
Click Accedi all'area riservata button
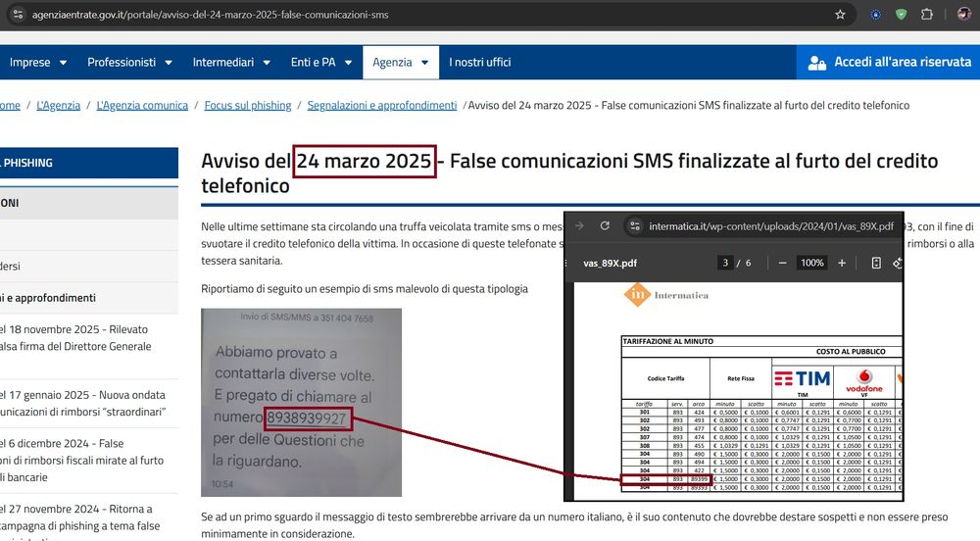pyautogui.click(x=888, y=62)
